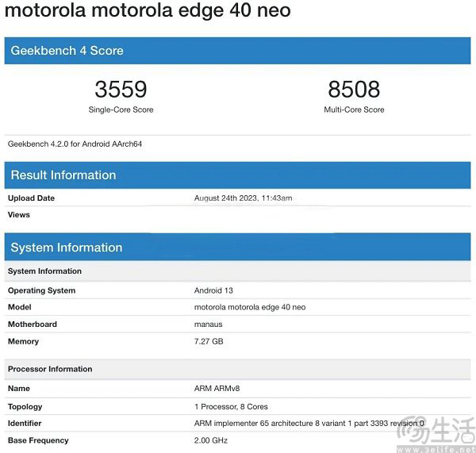Click the gray 'System Information' table subheader

(x=237, y=271)
